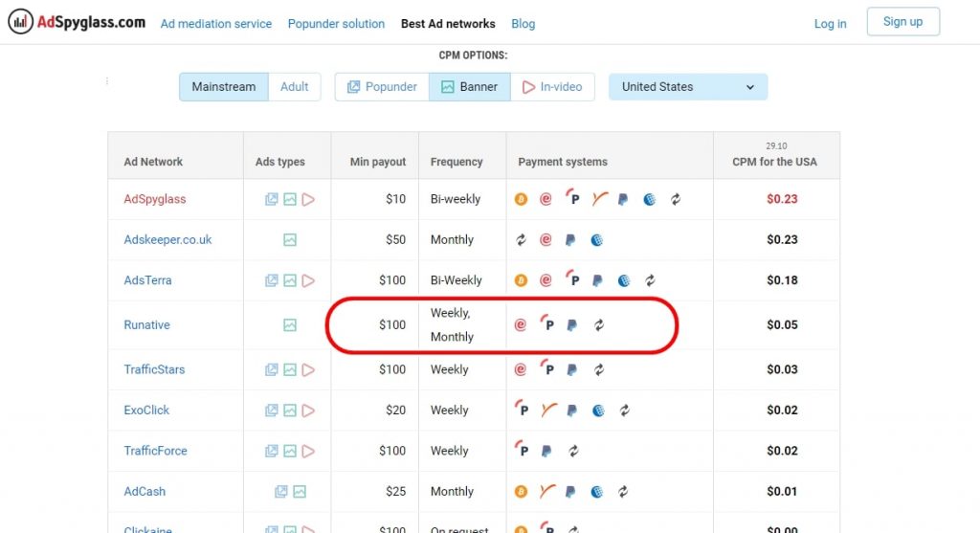
Task: Click PayPal icon in AdsTerra row
Action: pyautogui.click(x=597, y=280)
